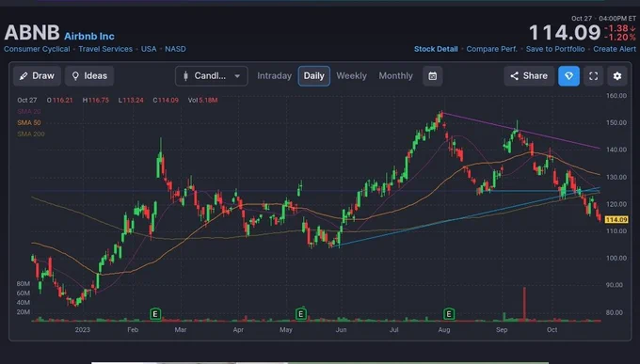The image size is (640, 364).
Task: Expand the Candle chart type dropdown
Action: click(x=212, y=76)
